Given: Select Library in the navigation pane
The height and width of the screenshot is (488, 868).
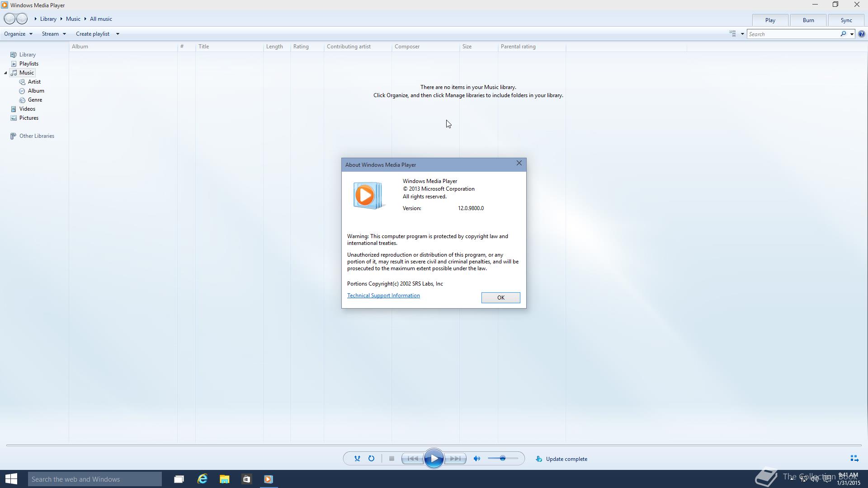Looking at the screenshot, I should pos(27,55).
